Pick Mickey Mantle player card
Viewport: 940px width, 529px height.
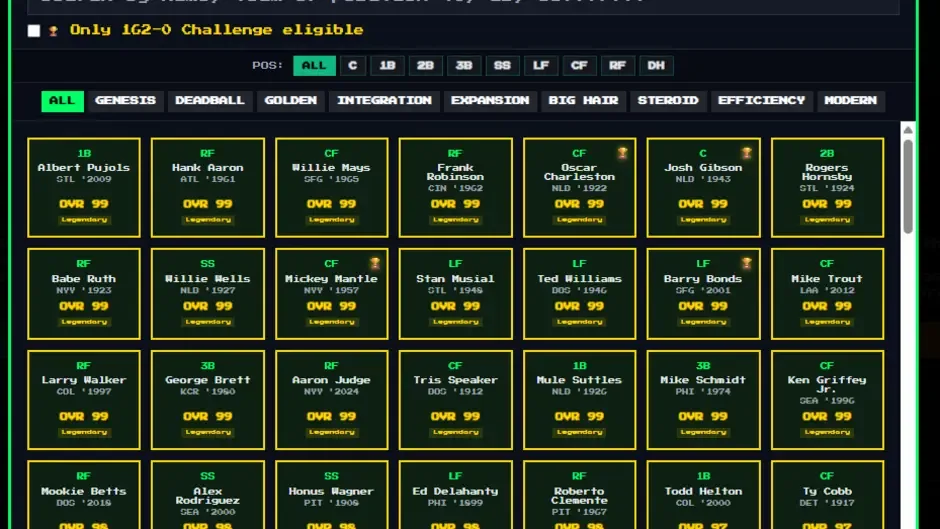332,294
